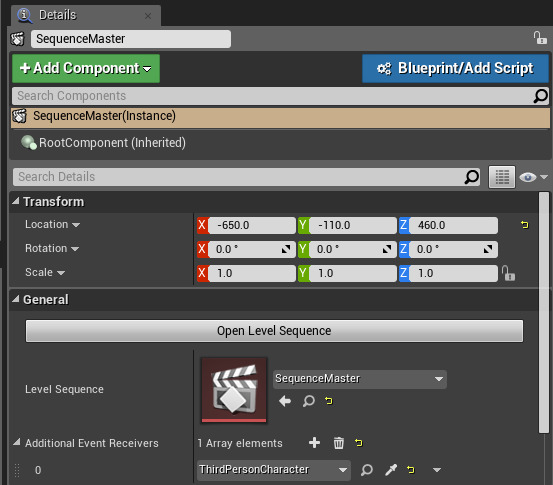Click the Rotation Z spinner arrow icon
553x485 pixels.
[x=488, y=249]
